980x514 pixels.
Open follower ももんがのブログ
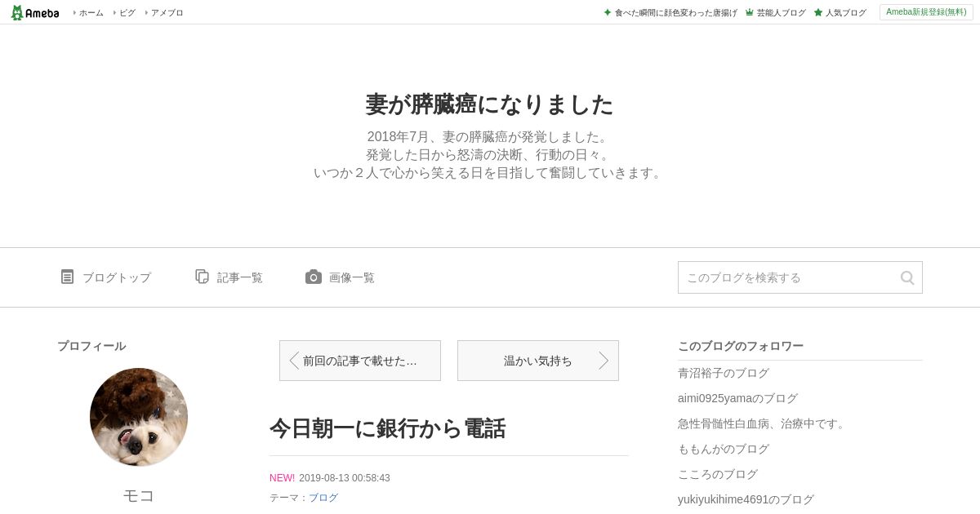724,449
